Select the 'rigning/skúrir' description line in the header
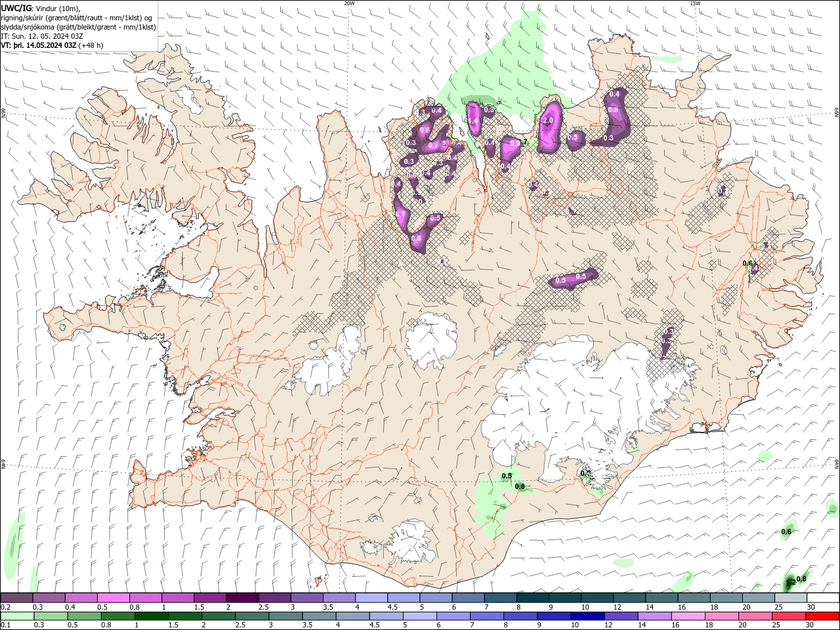Viewport: 840px width, 630px height. coord(77,17)
